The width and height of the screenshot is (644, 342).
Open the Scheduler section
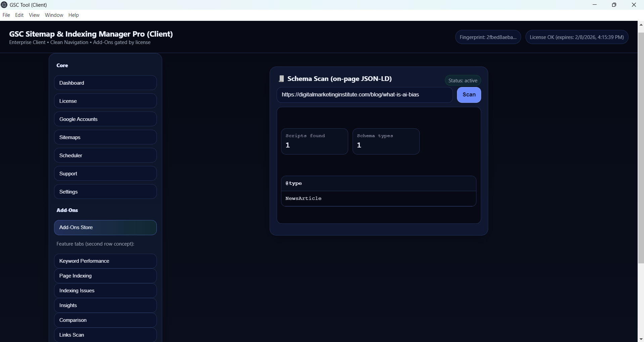click(105, 156)
